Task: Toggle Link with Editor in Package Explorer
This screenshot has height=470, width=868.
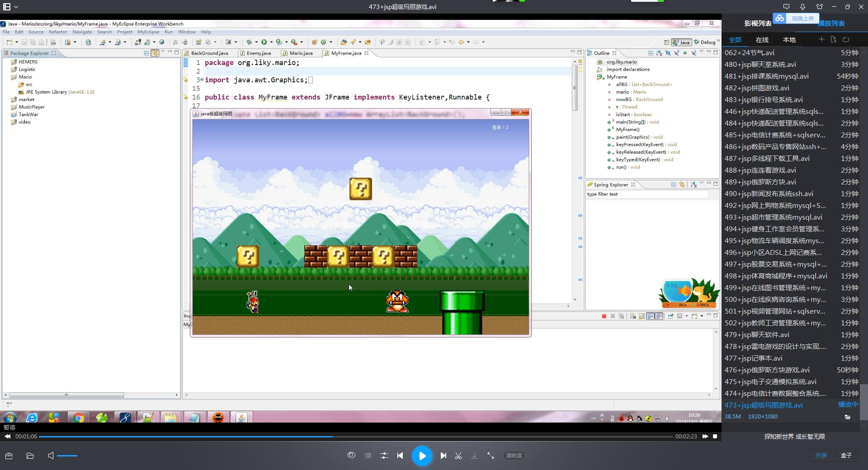Action: (155, 53)
